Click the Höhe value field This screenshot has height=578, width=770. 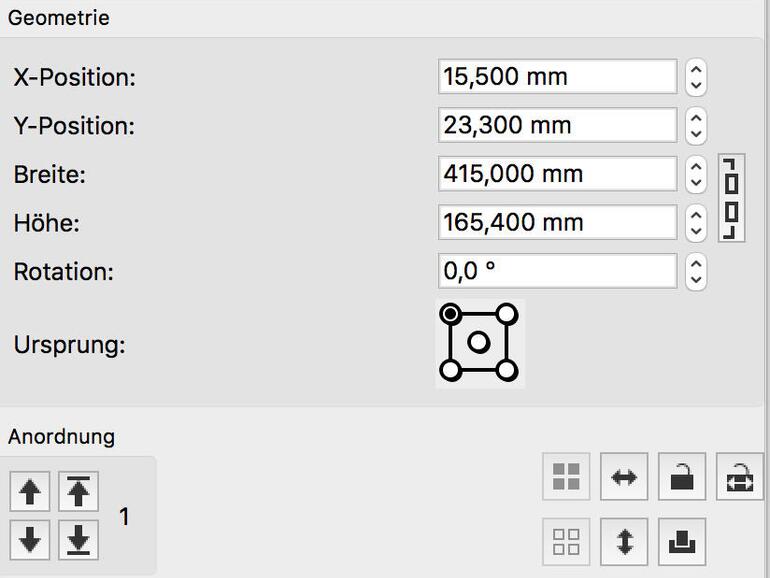[557, 222]
